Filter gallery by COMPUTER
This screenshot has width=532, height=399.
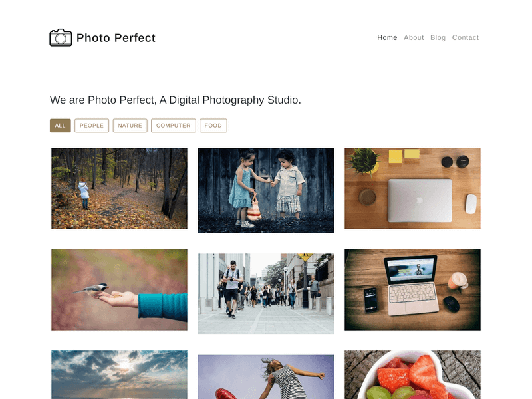(174, 126)
